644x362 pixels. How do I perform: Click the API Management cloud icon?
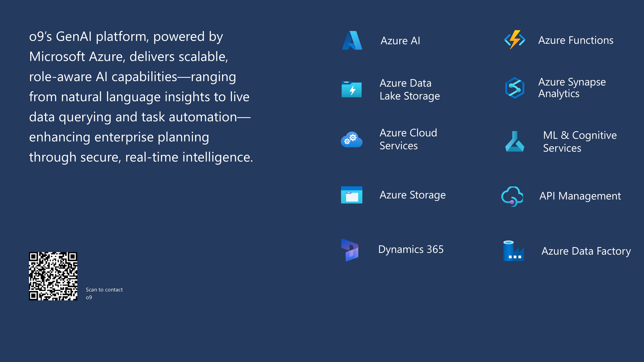512,196
